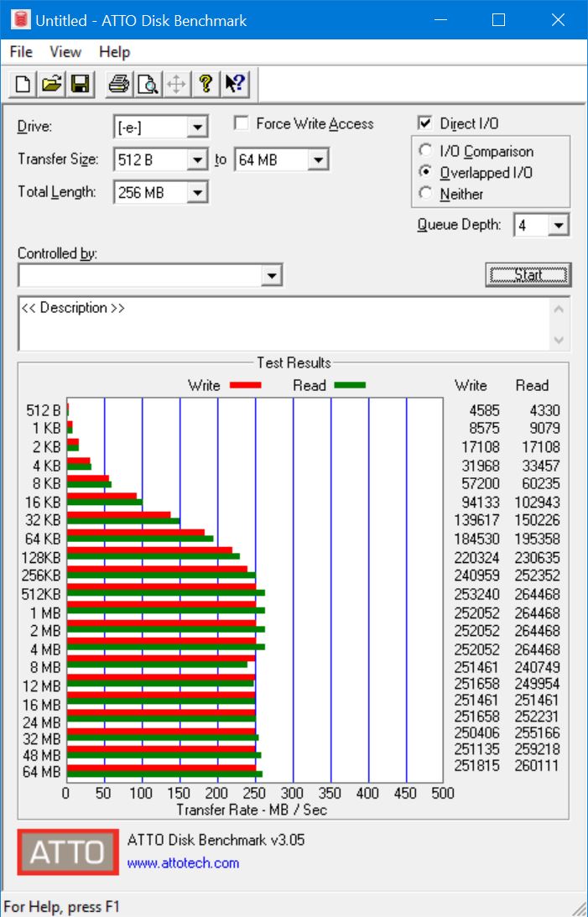Open Print Preview toolbar icon
588x917 pixels.
pyautogui.click(x=148, y=84)
